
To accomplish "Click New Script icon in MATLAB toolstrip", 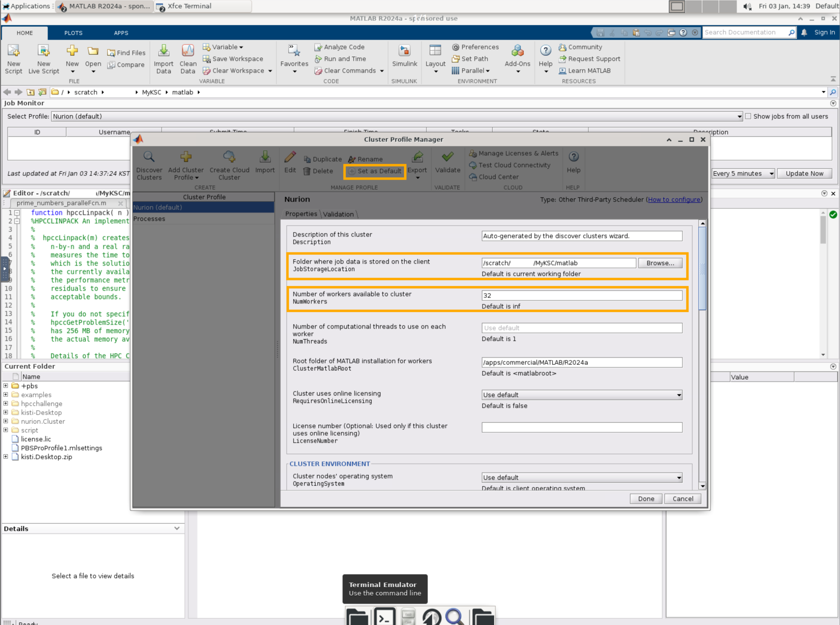I will point(14,50).
